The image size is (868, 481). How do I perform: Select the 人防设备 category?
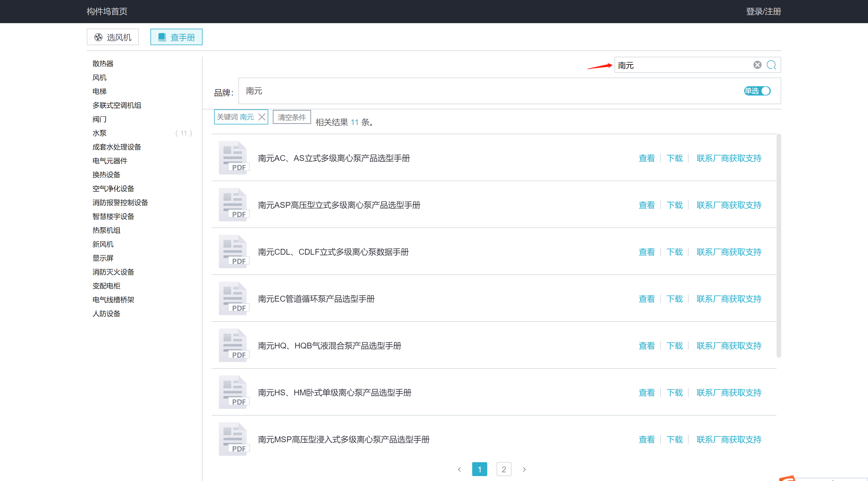click(x=106, y=313)
